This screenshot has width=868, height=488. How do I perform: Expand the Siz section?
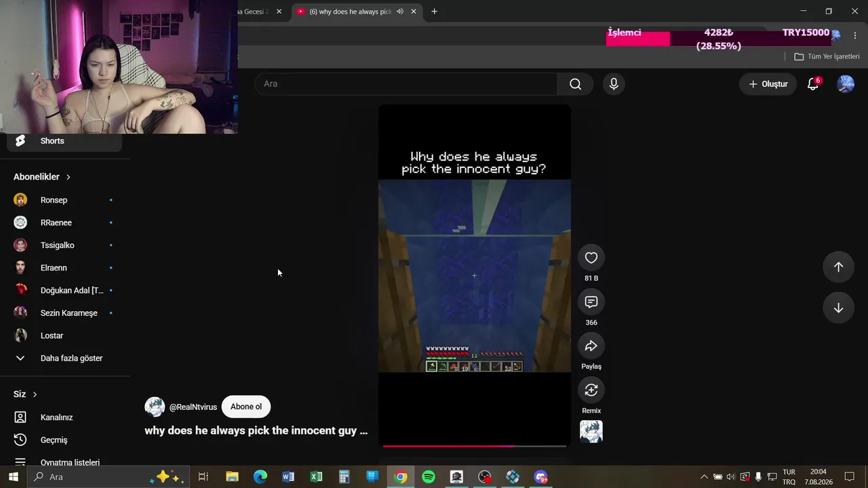pyautogui.click(x=25, y=394)
